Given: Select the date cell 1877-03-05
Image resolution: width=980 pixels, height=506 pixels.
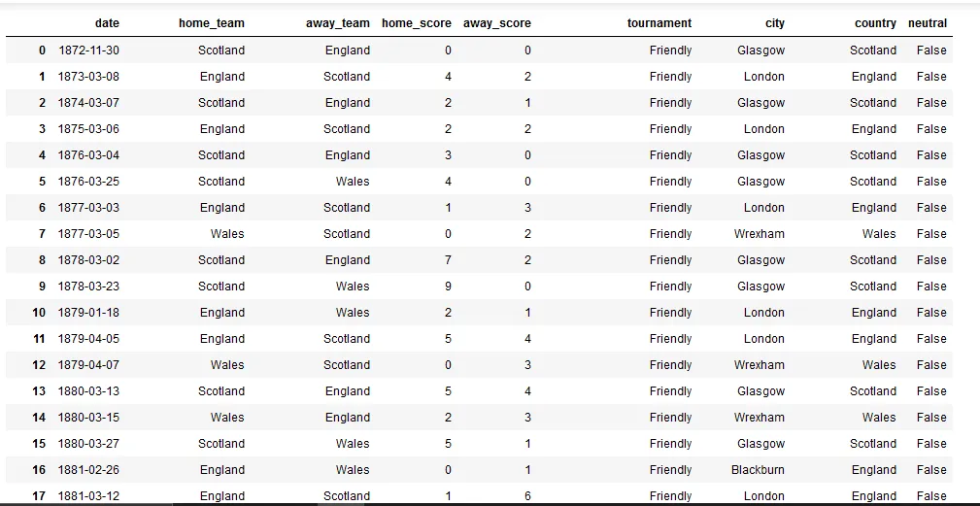Looking at the screenshot, I should [x=89, y=234].
